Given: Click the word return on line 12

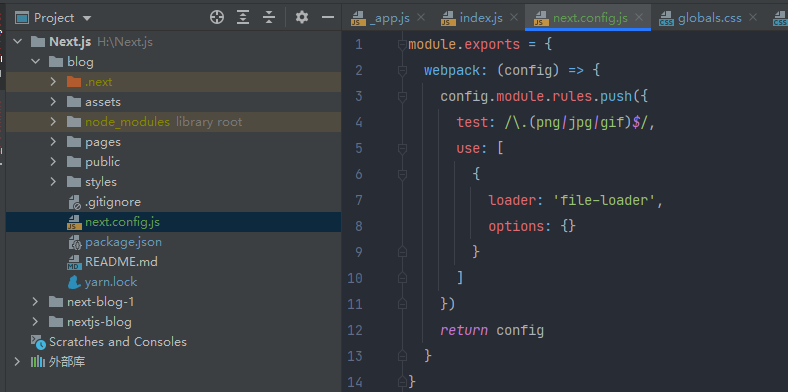Looking at the screenshot, I should pyautogui.click(x=464, y=330).
